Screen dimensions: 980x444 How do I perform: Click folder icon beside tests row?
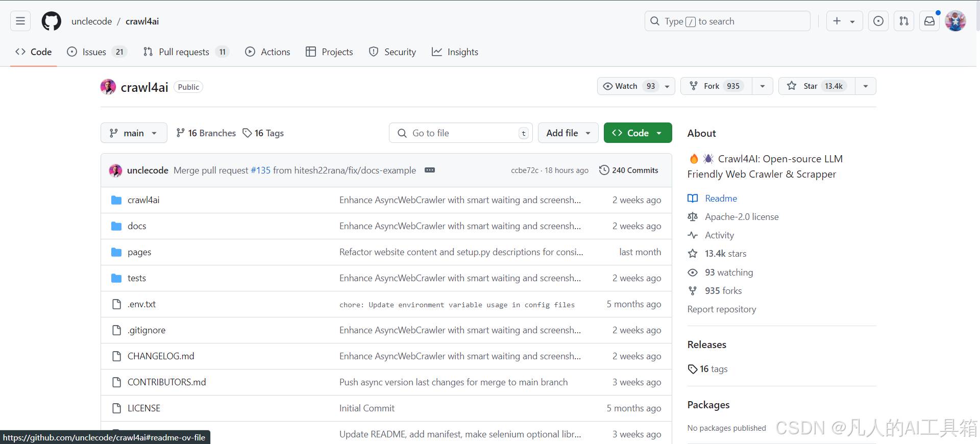[x=116, y=278]
